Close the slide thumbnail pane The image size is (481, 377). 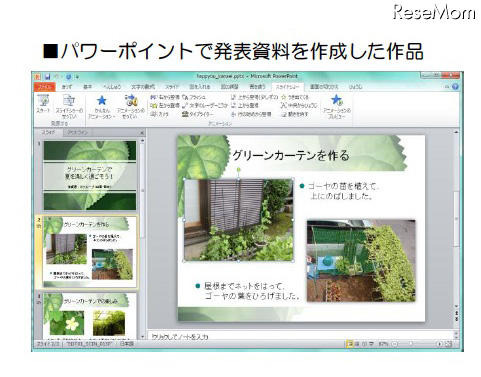coord(142,133)
